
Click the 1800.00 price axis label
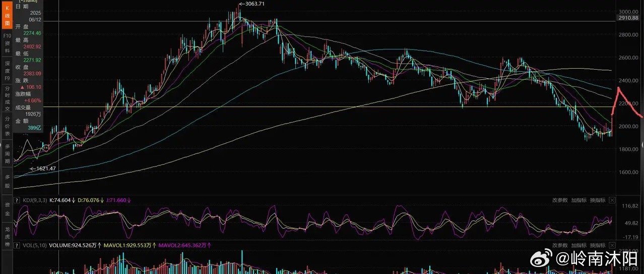click(628, 149)
